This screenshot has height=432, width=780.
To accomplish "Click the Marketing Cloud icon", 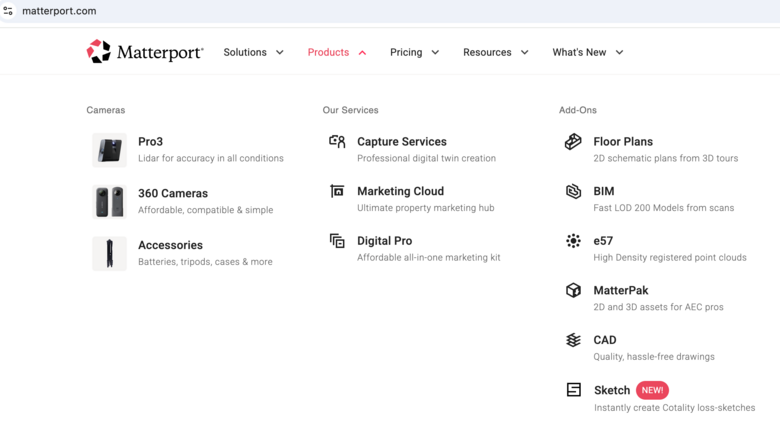I will point(337,191).
